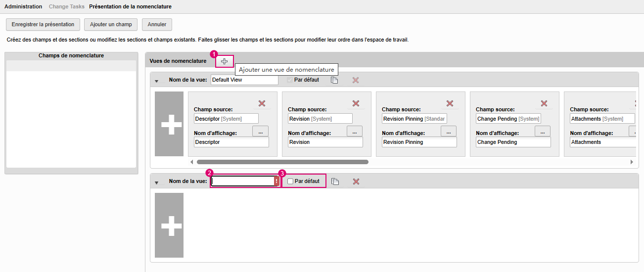
Task: Open ellipsis options for Revision Pinning display name
Action: click(x=449, y=131)
